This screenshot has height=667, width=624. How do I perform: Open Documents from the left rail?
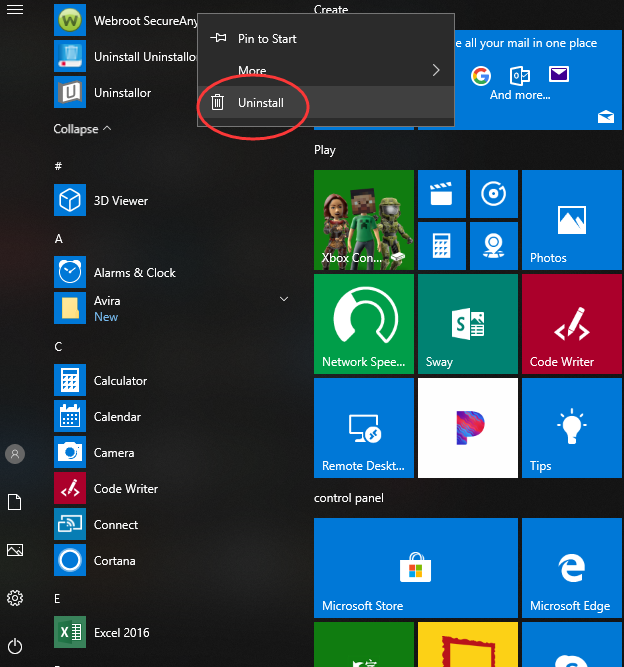14,502
